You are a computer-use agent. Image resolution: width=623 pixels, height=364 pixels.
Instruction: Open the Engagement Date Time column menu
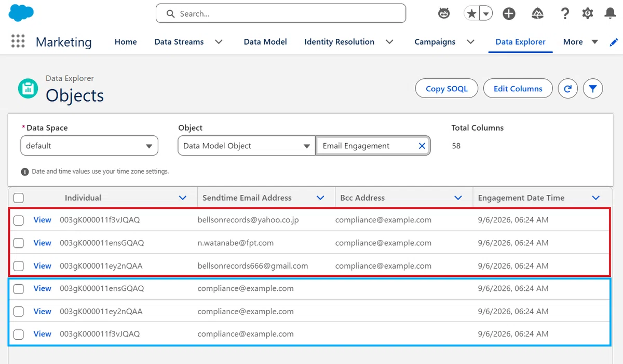596,198
